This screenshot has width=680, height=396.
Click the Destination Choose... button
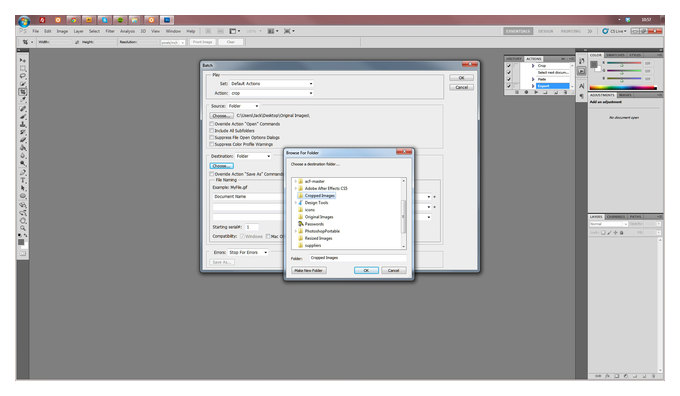(x=222, y=166)
